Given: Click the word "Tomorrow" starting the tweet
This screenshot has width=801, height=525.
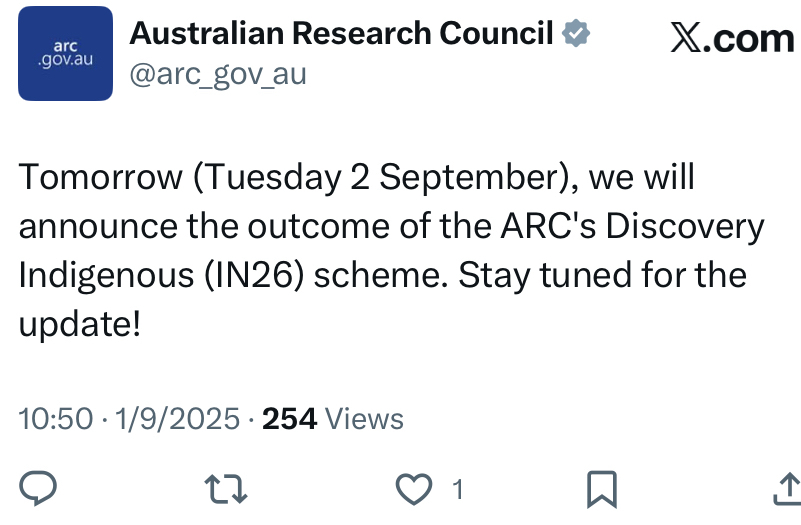Looking at the screenshot, I should click(100, 178).
